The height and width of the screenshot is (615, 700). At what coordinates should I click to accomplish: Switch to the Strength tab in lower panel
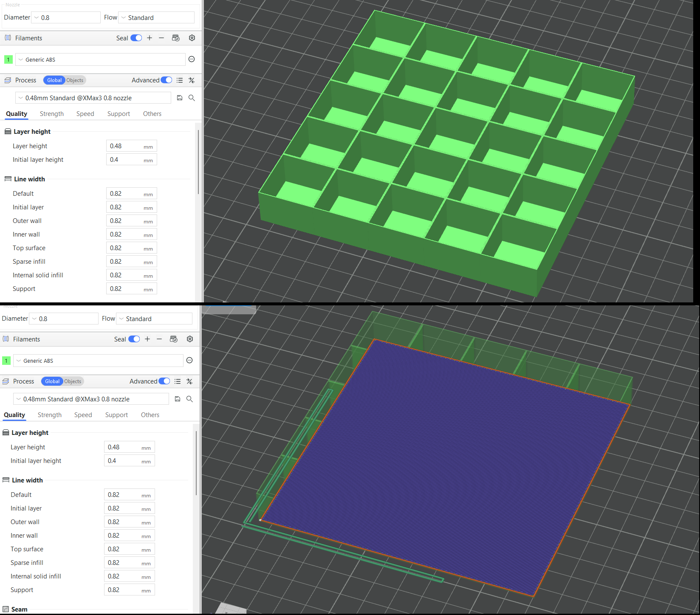[x=50, y=415]
